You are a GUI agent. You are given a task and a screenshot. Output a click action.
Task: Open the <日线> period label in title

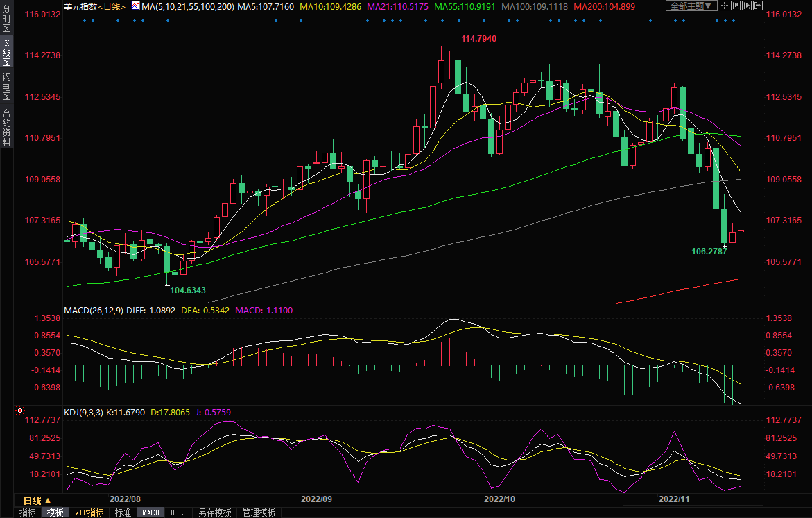(x=111, y=6)
